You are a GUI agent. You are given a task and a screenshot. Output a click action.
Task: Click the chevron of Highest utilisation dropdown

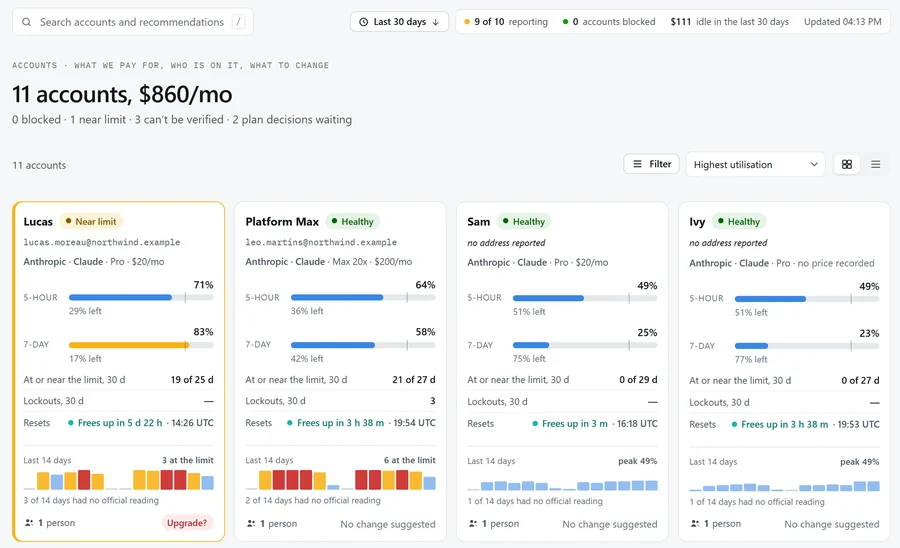(x=814, y=165)
